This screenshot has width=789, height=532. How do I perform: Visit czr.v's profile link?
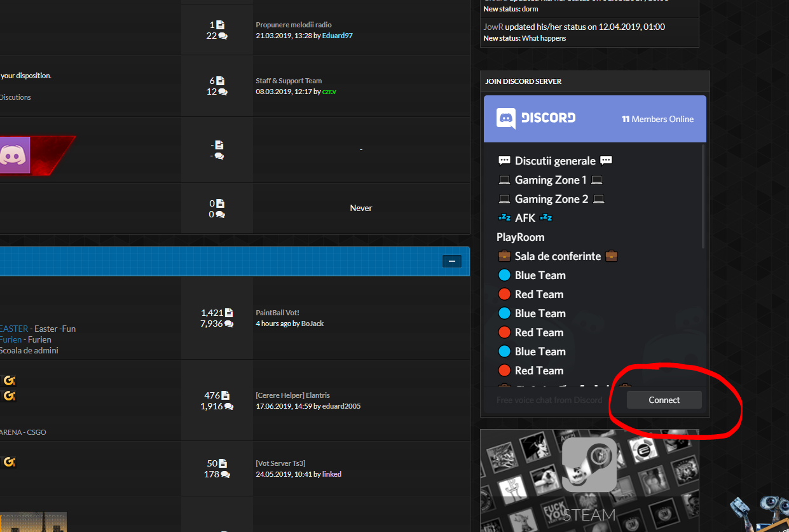(x=329, y=92)
